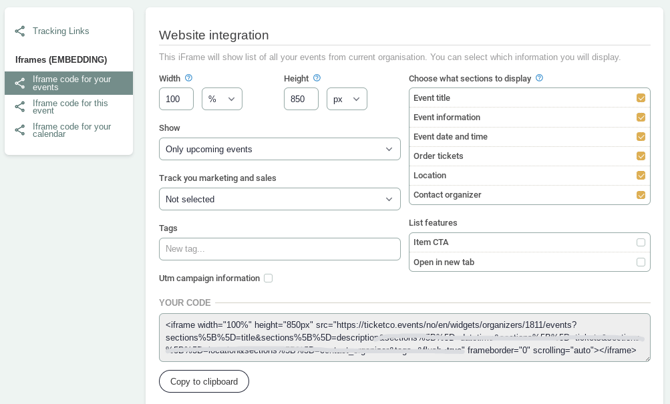This screenshot has height=404, width=670.
Task: Enable Open in new tab checkbox
Action: 640,262
